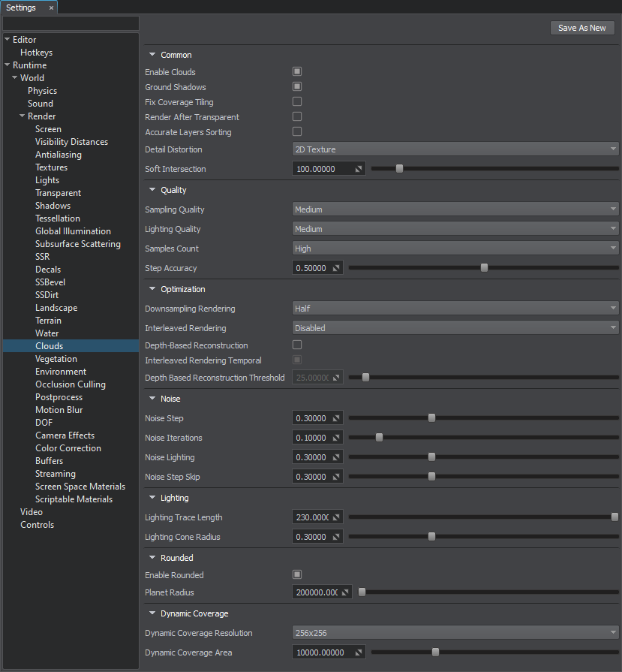Open the Downsampling Rendering dropdown
The image size is (622, 672).
(x=455, y=308)
